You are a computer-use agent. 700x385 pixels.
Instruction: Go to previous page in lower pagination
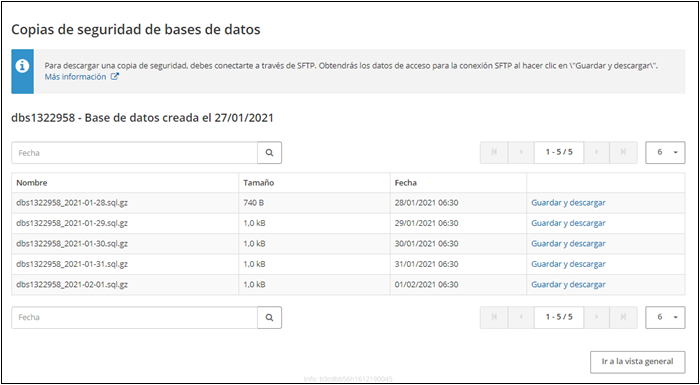(x=521, y=318)
